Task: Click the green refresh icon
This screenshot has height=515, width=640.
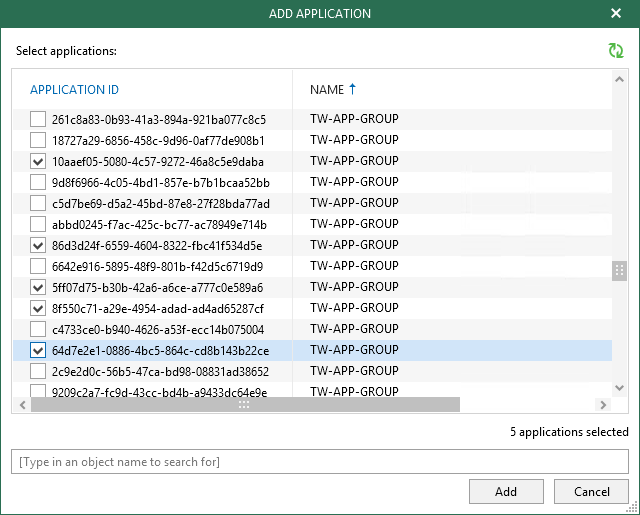Action: (616, 51)
